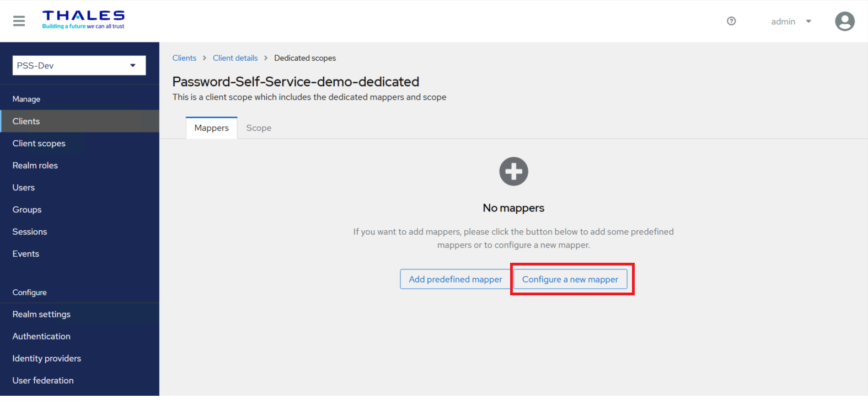The image size is (868, 414).
Task: Click the plus circle No mappers icon
Action: tap(513, 172)
